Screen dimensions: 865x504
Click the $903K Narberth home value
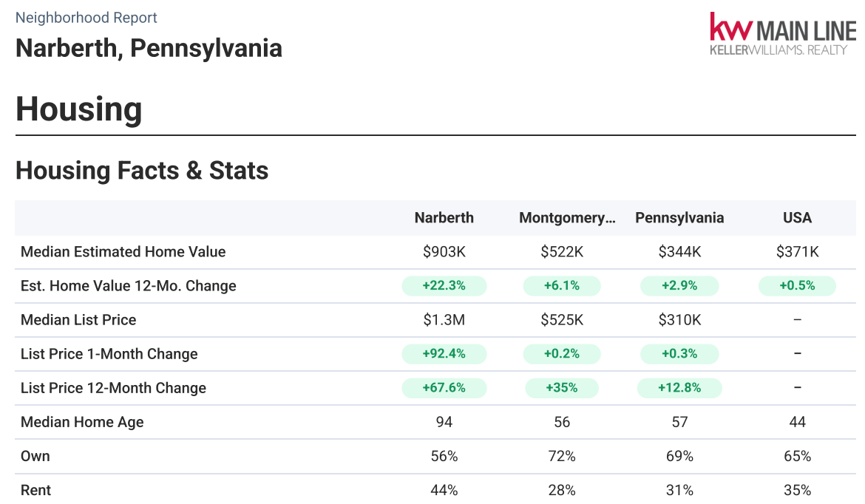click(x=444, y=252)
